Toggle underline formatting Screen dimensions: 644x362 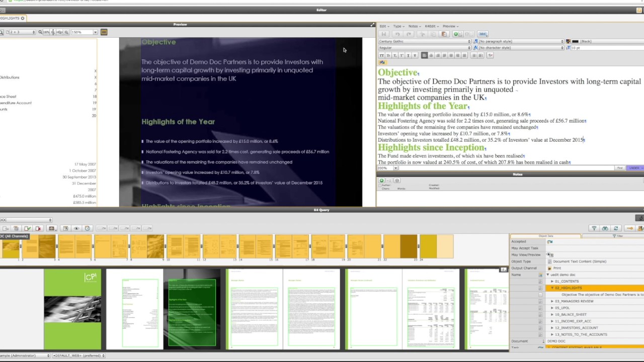tap(408, 55)
